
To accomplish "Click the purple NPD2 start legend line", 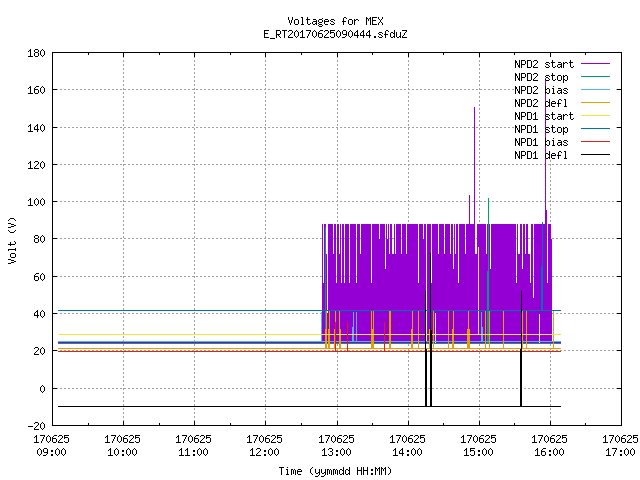I will 596,64.
